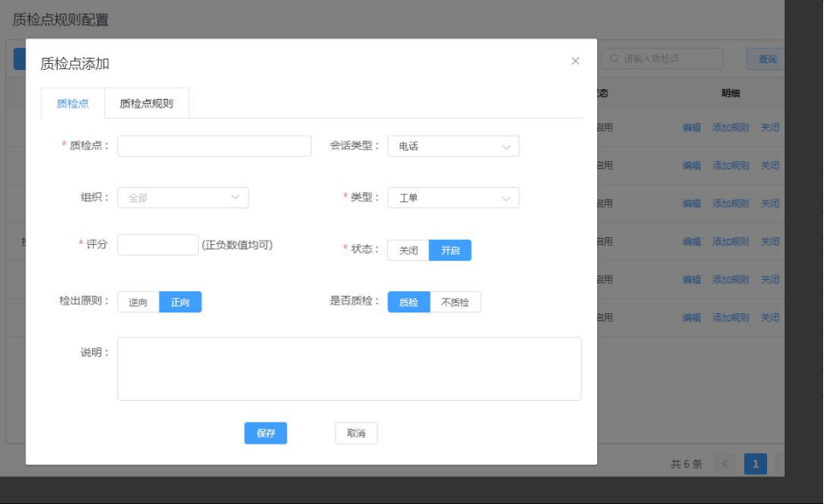Click inside the 说明 text area
Image resolution: width=824 pixels, height=504 pixels.
click(349, 368)
